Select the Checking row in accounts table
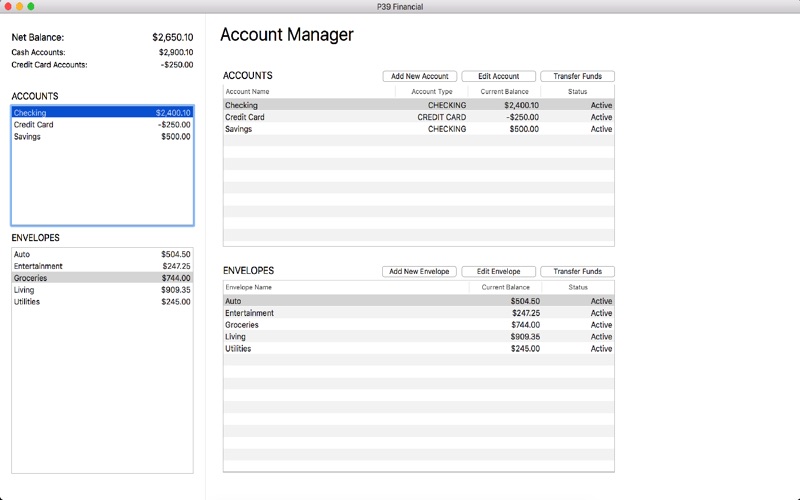The height and width of the screenshot is (500, 800). 418,105
